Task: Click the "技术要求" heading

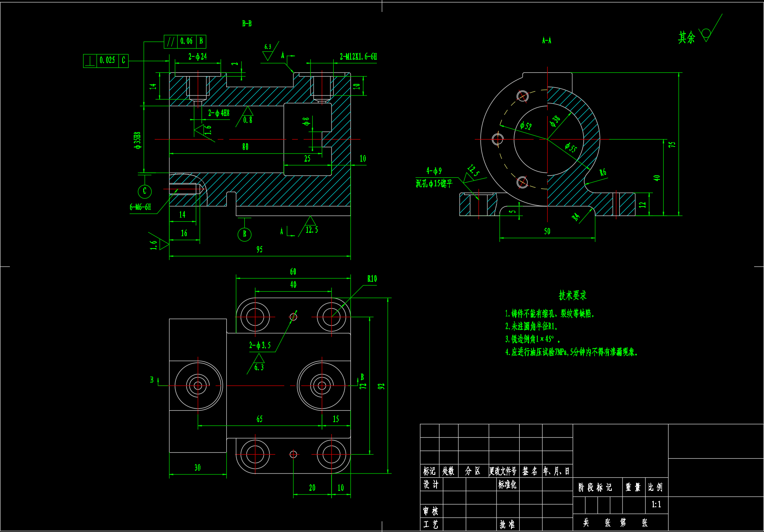Action: (x=573, y=295)
